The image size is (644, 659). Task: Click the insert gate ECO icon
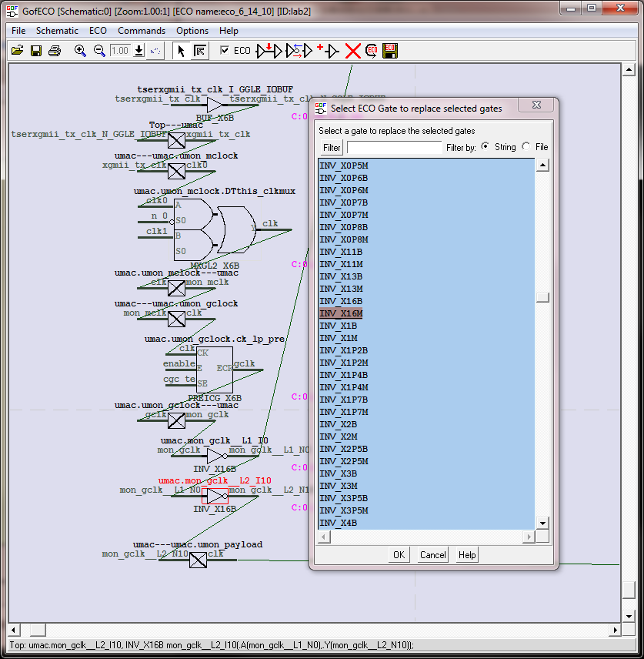coord(269,51)
